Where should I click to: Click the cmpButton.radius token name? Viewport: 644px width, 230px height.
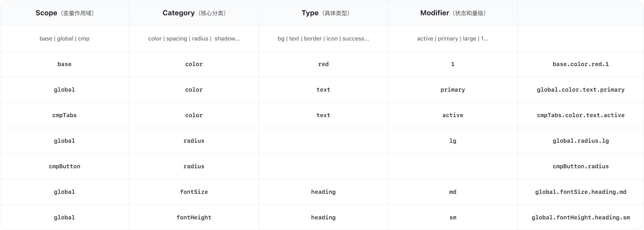coord(581,166)
